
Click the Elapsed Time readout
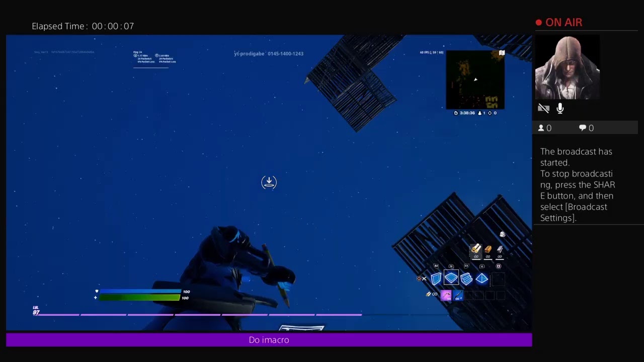(x=83, y=26)
